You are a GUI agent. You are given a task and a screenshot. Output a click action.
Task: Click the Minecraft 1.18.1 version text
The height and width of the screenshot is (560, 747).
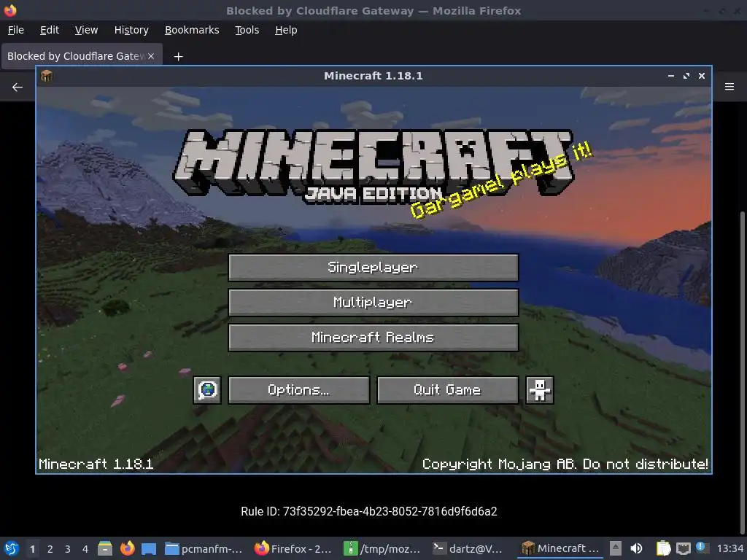(96, 464)
